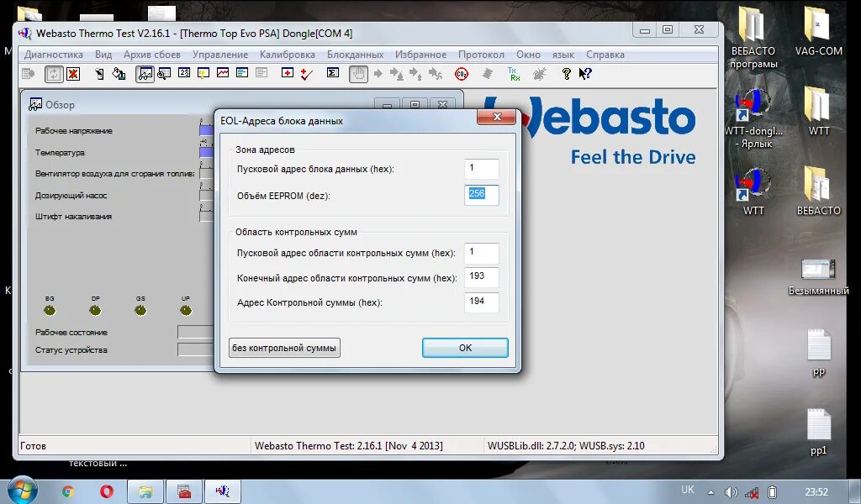Click the UP indicator lamp in Обзор
This screenshot has width=861, height=504.
pyautogui.click(x=186, y=311)
